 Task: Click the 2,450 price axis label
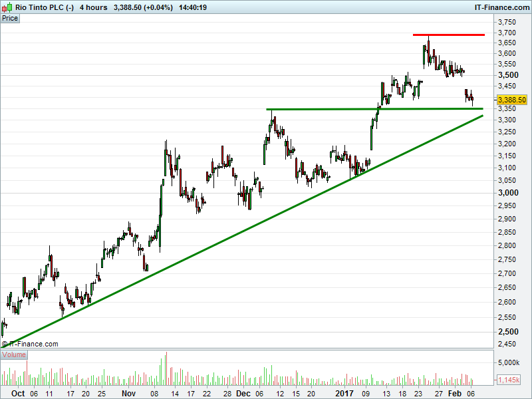click(507, 344)
